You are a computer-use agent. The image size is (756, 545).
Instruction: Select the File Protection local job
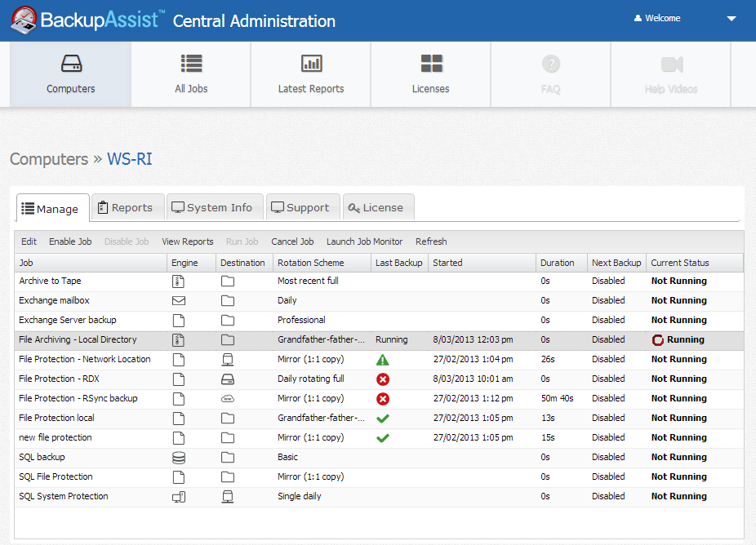click(379, 419)
